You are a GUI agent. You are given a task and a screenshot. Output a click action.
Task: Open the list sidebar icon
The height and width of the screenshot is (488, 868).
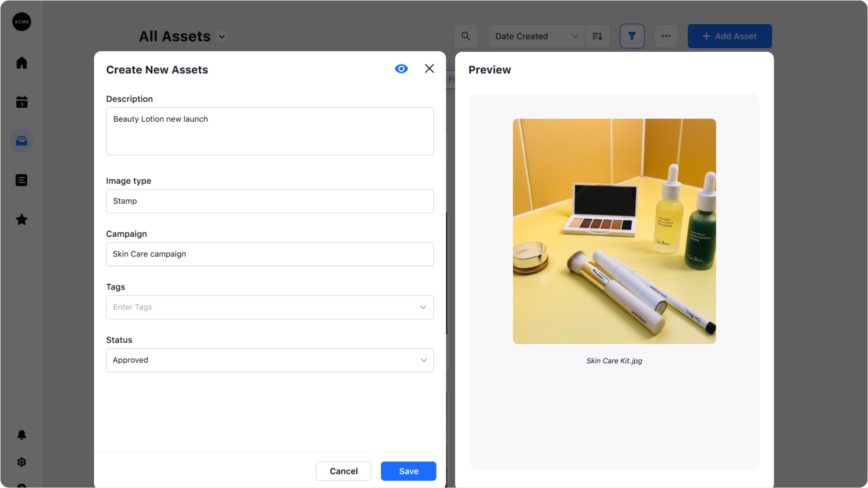[22, 180]
